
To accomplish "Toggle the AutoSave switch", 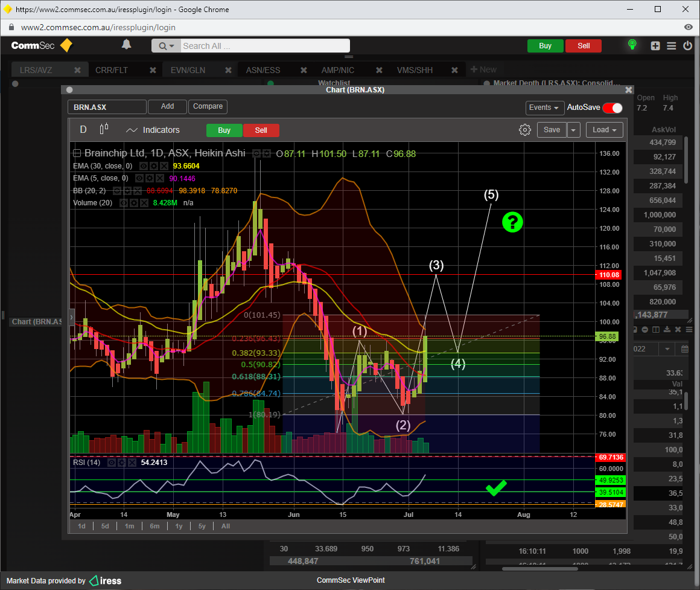I will tap(612, 107).
